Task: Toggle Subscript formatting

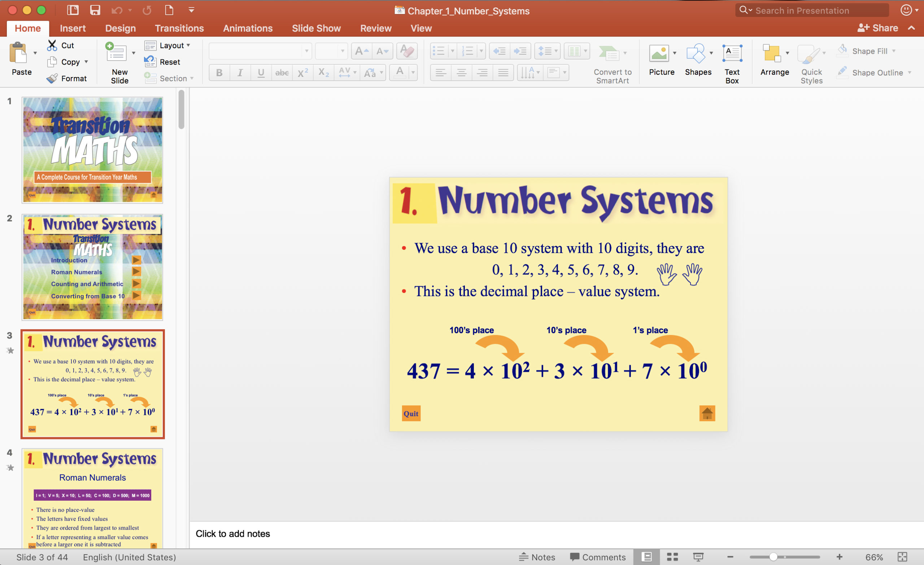Action: point(324,73)
